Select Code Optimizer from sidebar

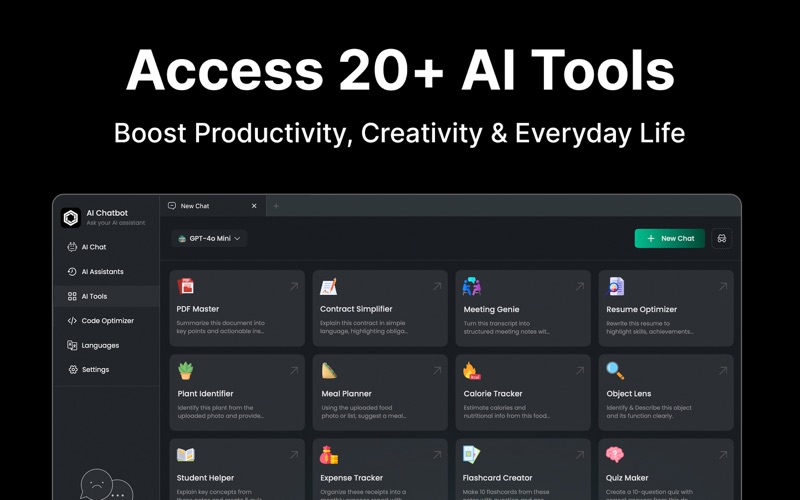pyautogui.click(x=107, y=321)
